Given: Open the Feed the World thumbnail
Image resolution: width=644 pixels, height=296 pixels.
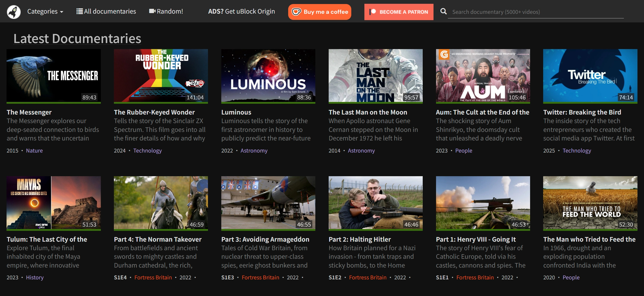Looking at the screenshot, I should (x=590, y=203).
